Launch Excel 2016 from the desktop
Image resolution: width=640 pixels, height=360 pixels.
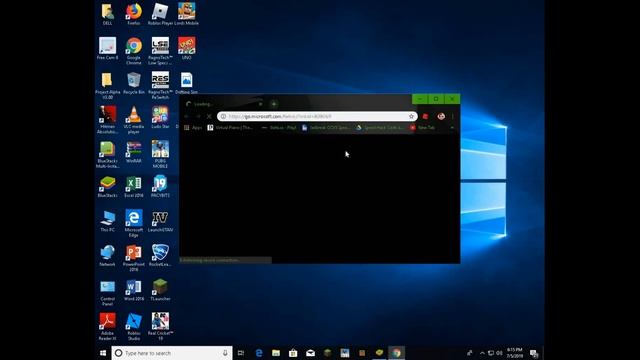pos(133,187)
